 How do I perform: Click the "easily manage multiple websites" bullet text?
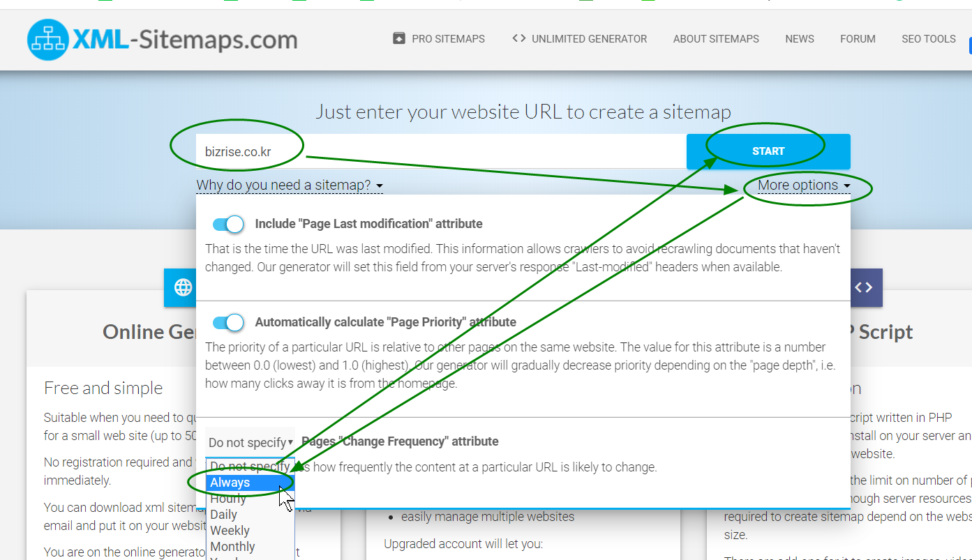(x=488, y=517)
